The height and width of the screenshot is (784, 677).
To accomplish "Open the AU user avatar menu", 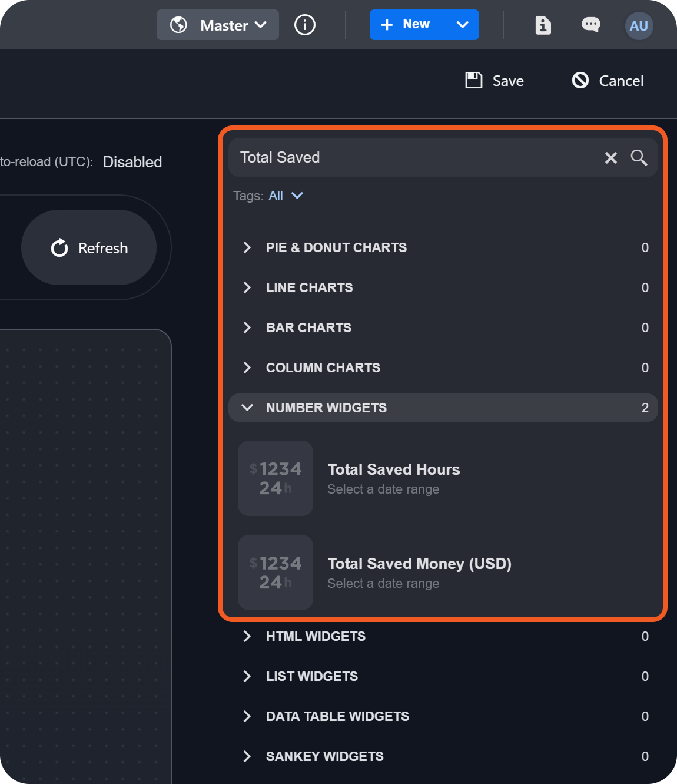I will pos(639,26).
